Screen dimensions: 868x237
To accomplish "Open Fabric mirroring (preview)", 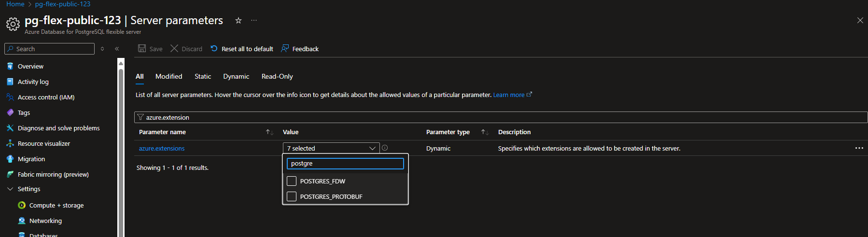I will 53,174.
